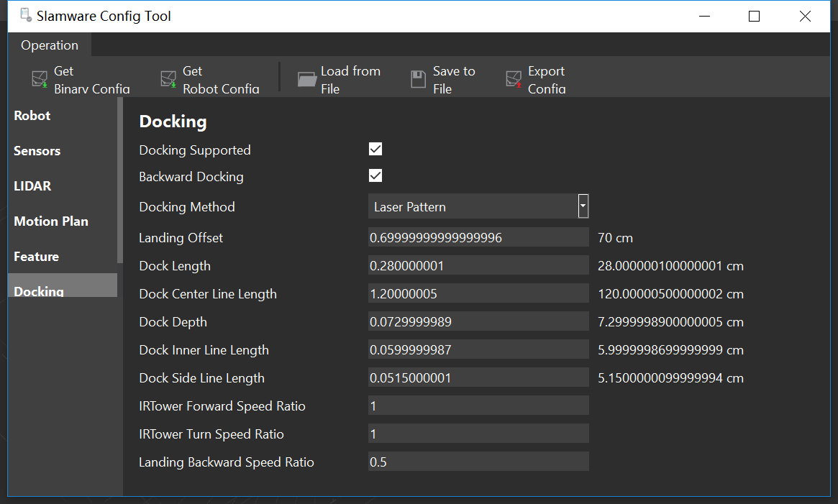Click the Get Robot Config icon

(168, 79)
